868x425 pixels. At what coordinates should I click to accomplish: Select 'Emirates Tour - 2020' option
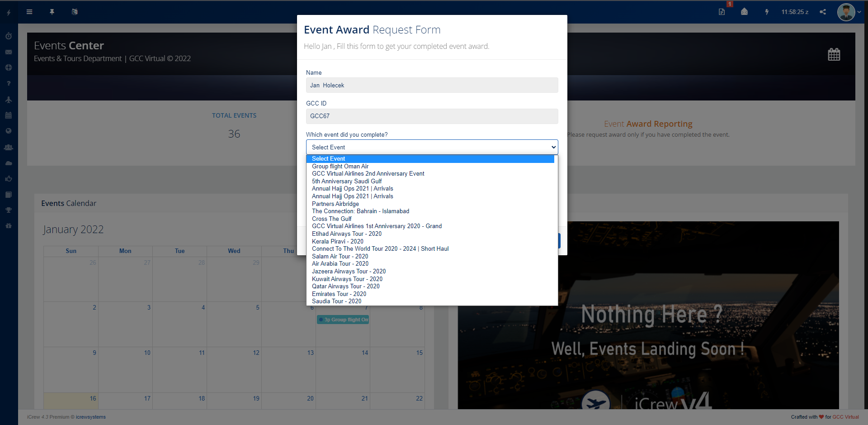pyautogui.click(x=430, y=294)
